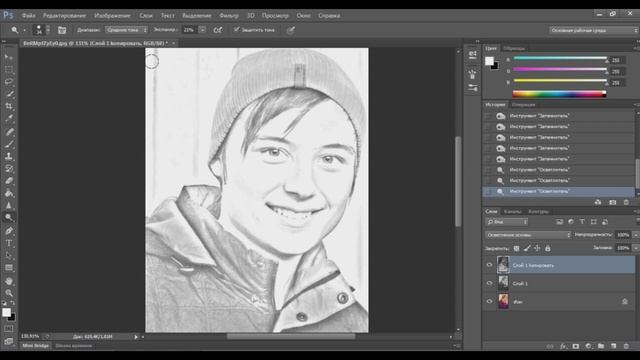Hide the 'Фон' background layer
Image resolution: width=640 pixels, height=360 pixels.
coord(489,302)
